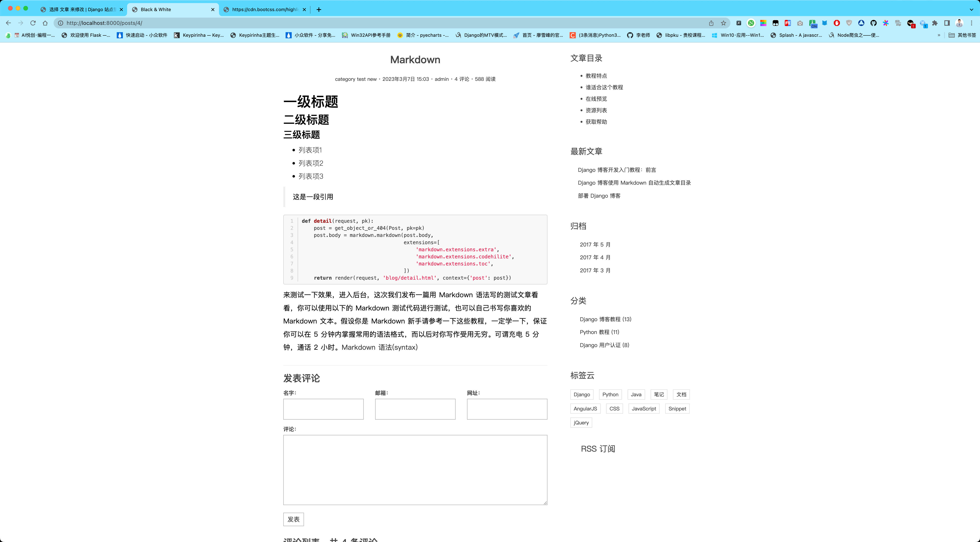Open archive 2017 年 5 月

[x=595, y=244]
